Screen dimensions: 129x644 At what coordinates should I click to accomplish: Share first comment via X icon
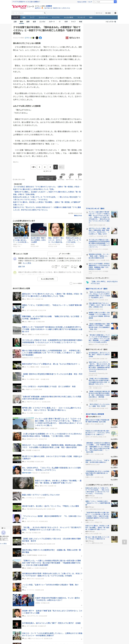[x=81, y=267]
